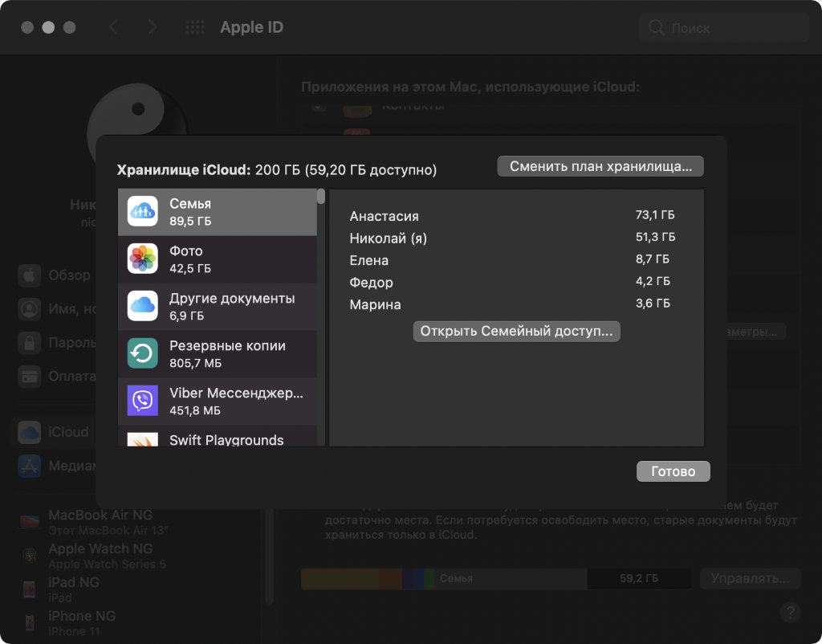Open the Обзор sidebar section
822x644 pixels.
pyautogui.click(x=55, y=275)
